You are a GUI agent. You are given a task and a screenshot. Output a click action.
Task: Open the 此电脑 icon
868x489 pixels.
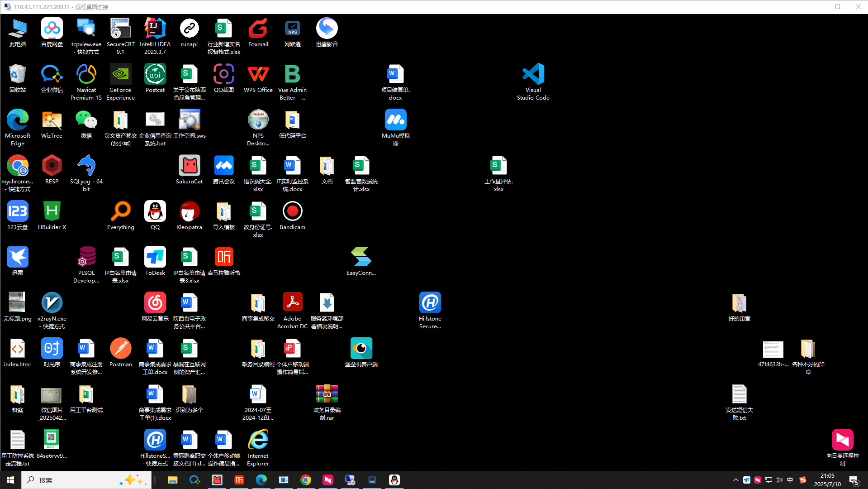click(x=18, y=33)
